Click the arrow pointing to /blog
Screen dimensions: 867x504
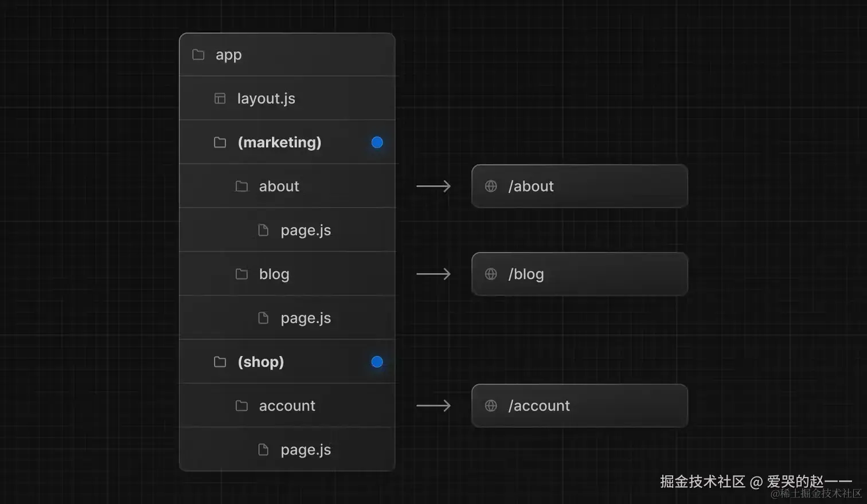coord(433,274)
